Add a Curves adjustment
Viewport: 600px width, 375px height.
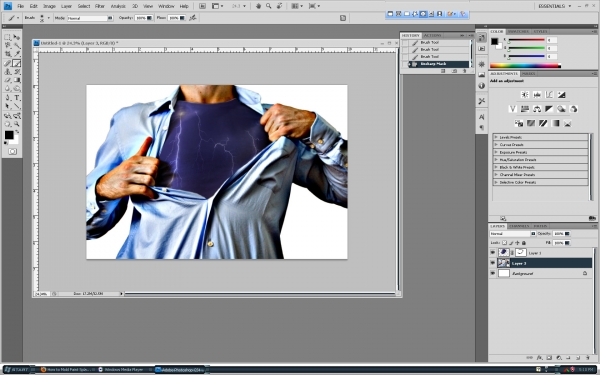point(549,95)
